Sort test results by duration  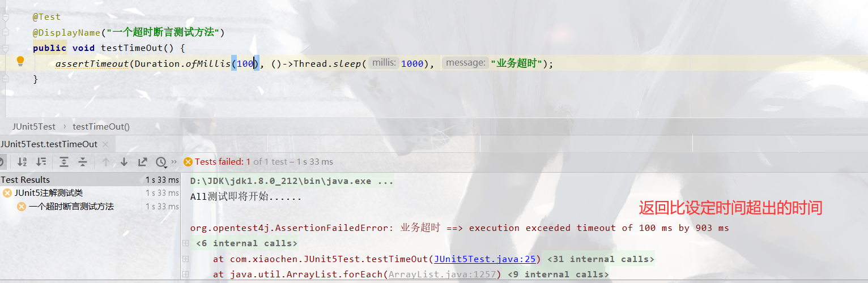[41, 162]
